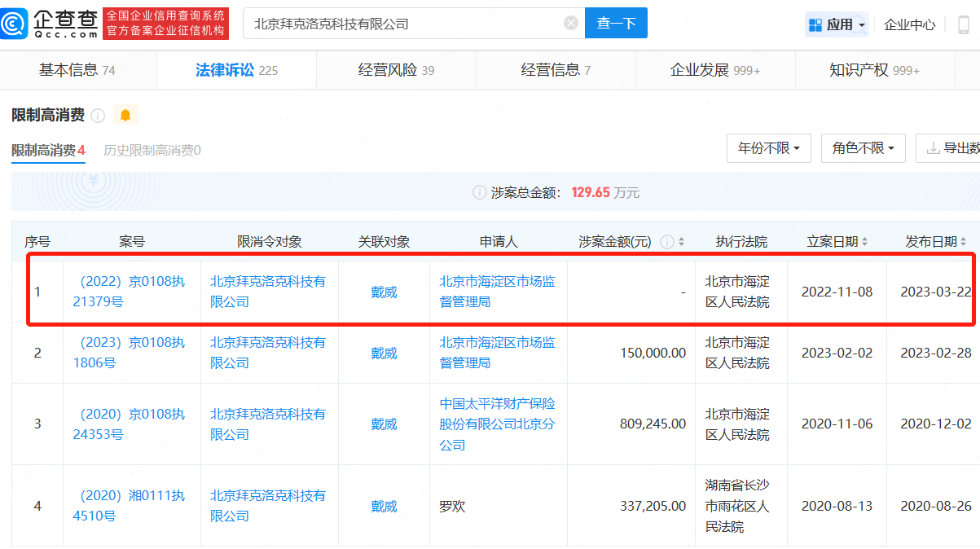This screenshot has width=980, height=549.
Task: Click amount 150,000.00
Action: coord(653,353)
